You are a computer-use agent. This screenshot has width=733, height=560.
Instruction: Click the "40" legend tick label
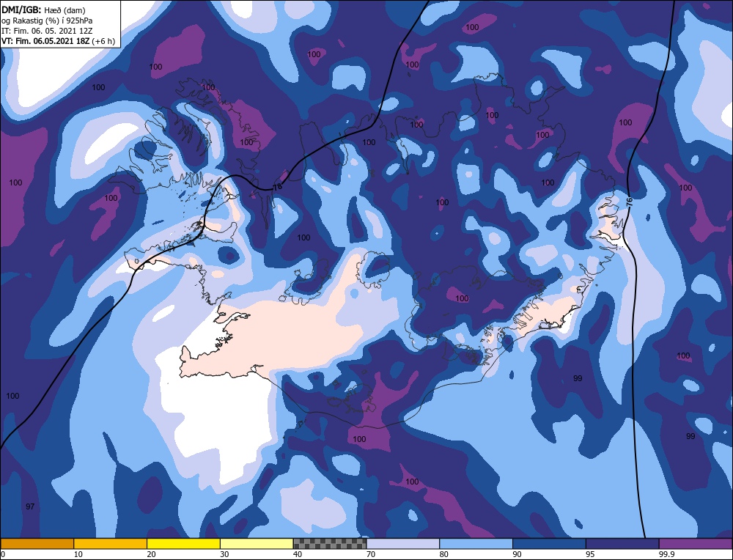[x=298, y=554]
